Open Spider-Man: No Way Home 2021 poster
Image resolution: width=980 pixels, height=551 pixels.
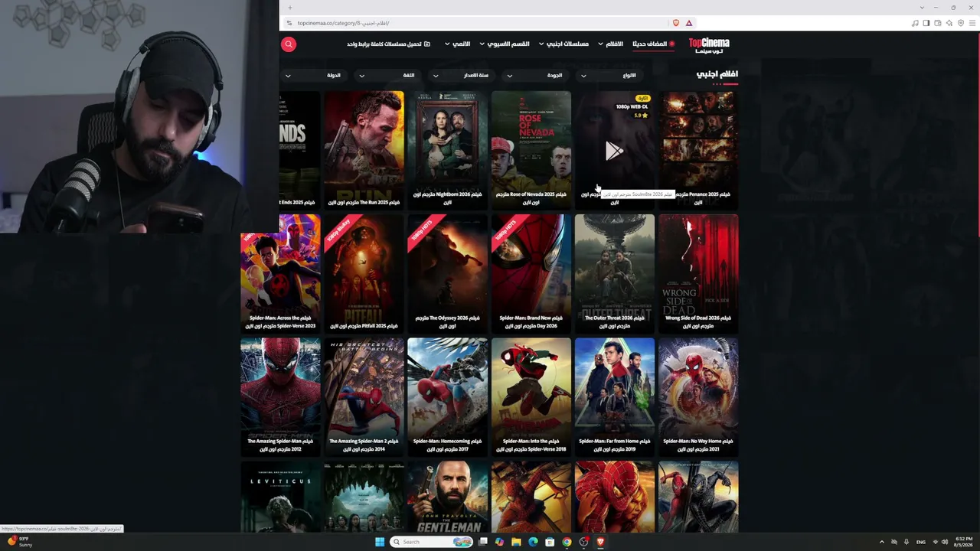698,396
